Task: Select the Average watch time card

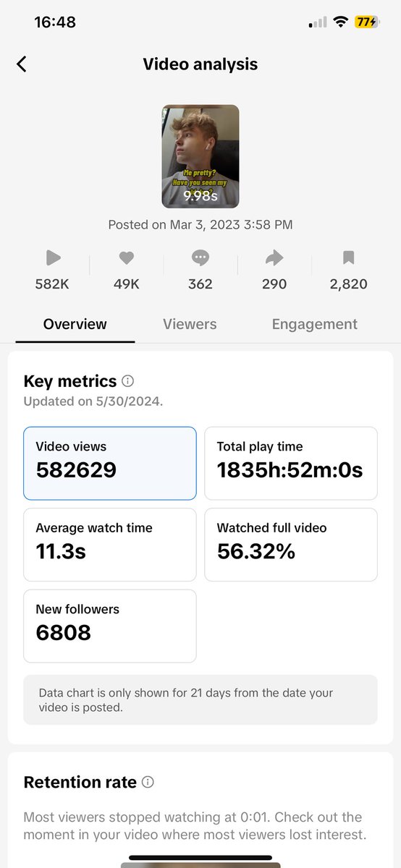Action: point(110,545)
